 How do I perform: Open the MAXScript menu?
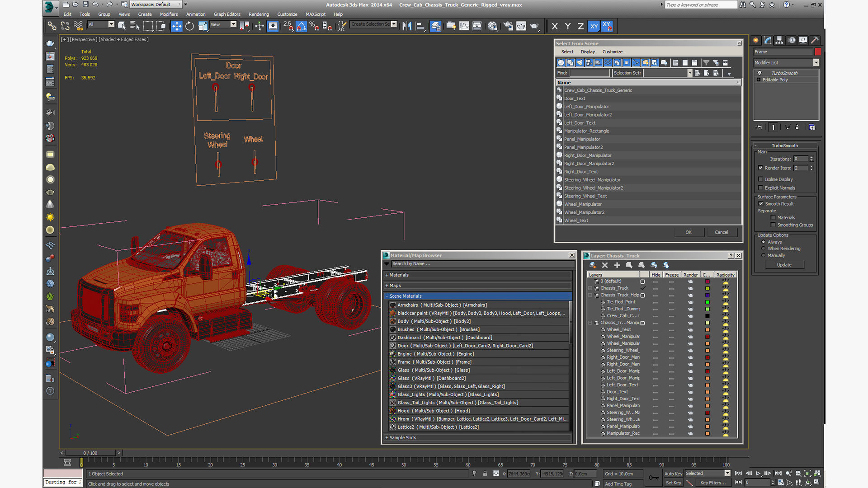[316, 14]
